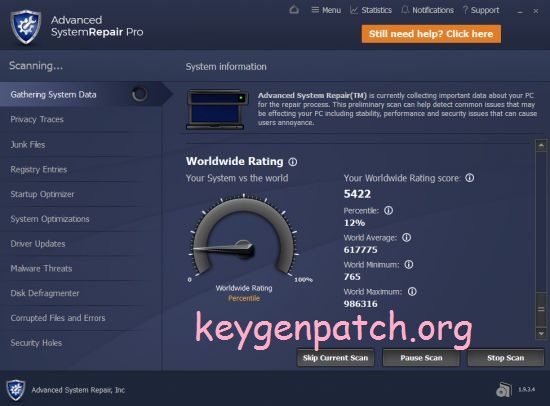Click the computer image in System information
The image size is (550, 406).
(217, 110)
